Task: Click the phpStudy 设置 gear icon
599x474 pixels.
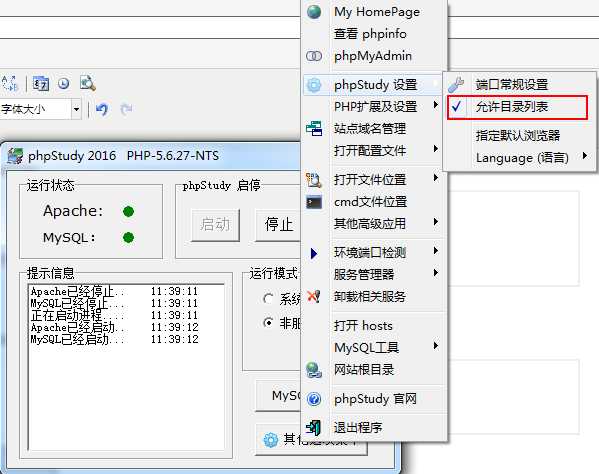Action: (x=314, y=85)
